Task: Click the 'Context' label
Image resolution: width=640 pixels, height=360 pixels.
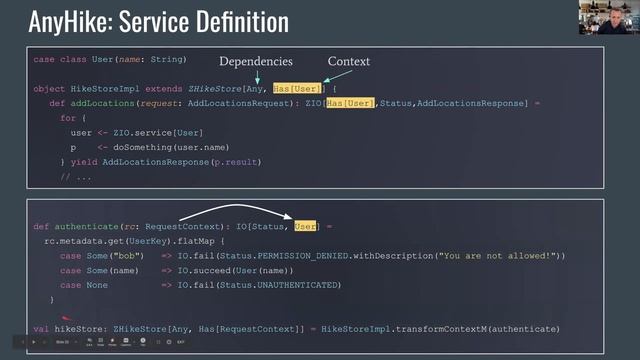Action: [349, 61]
